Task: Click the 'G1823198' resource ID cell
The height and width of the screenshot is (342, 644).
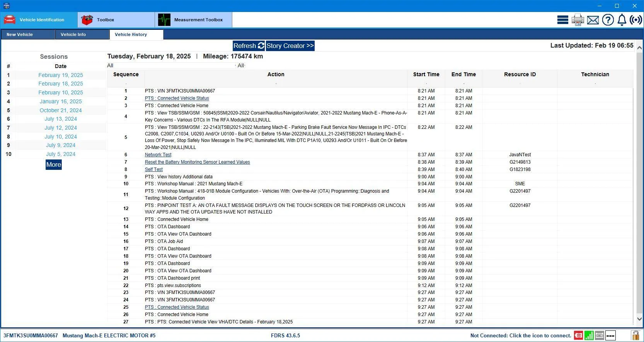Action: tap(520, 169)
